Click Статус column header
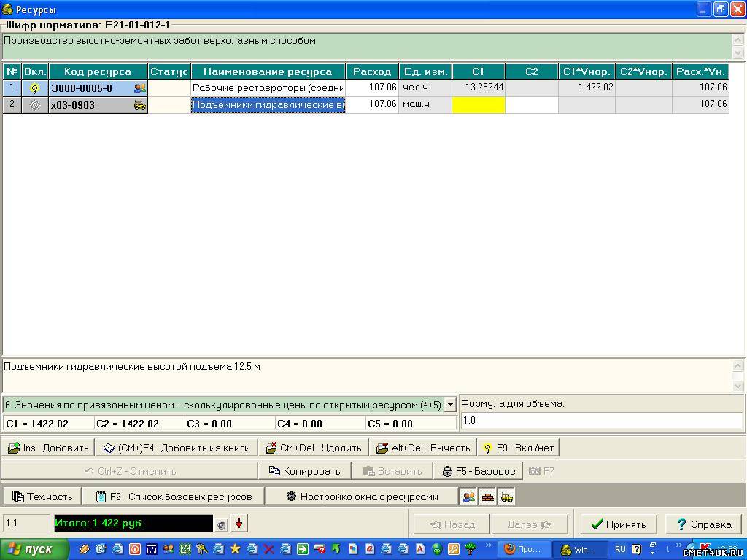The width and height of the screenshot is (747, 560). point(169,72)
